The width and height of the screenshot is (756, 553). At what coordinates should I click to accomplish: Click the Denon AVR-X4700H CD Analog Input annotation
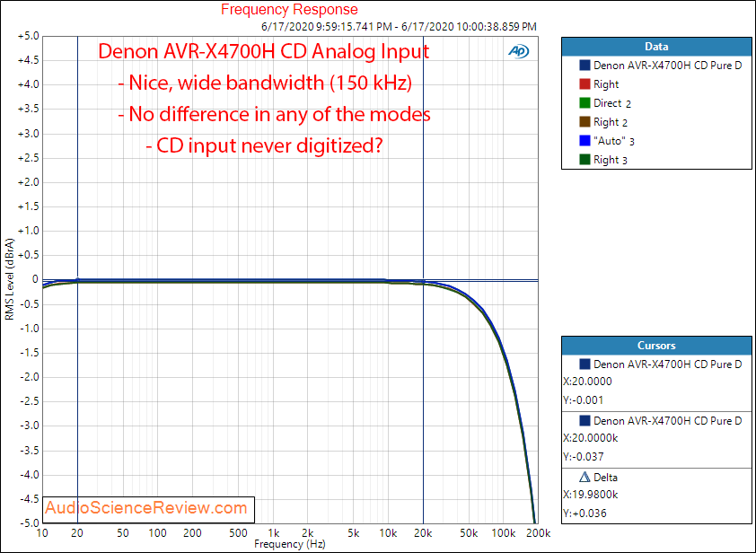[264, 51]
